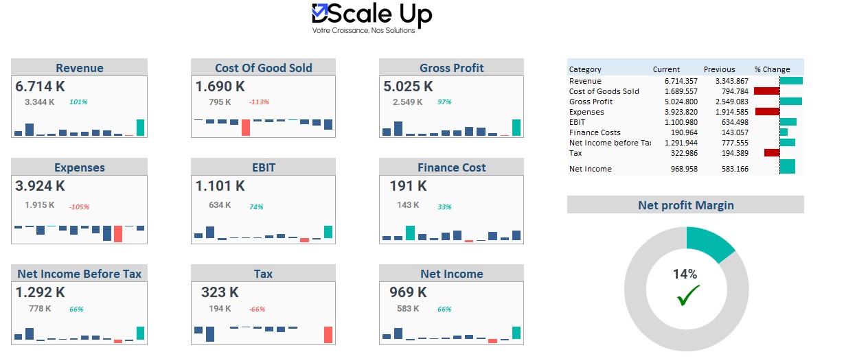Select the Finance Cost card header
Image resolution: width=868 pixels, height=363 pixels.
click(451, 167)
